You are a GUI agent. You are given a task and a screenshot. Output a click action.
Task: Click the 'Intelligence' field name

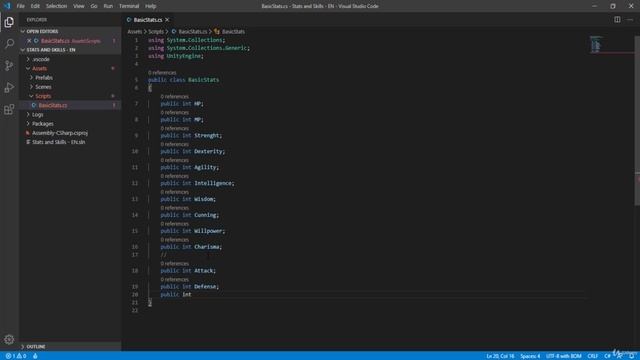213,183
